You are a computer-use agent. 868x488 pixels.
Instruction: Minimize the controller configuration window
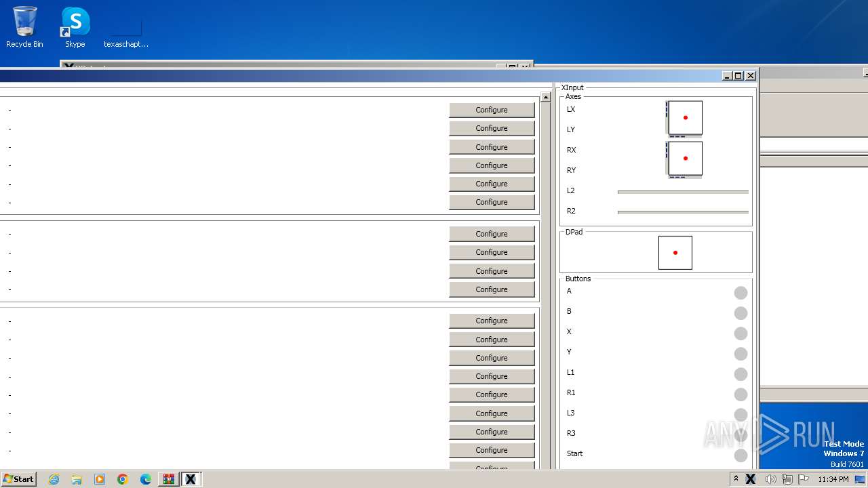pyautogui.click(x=727, y=76)
